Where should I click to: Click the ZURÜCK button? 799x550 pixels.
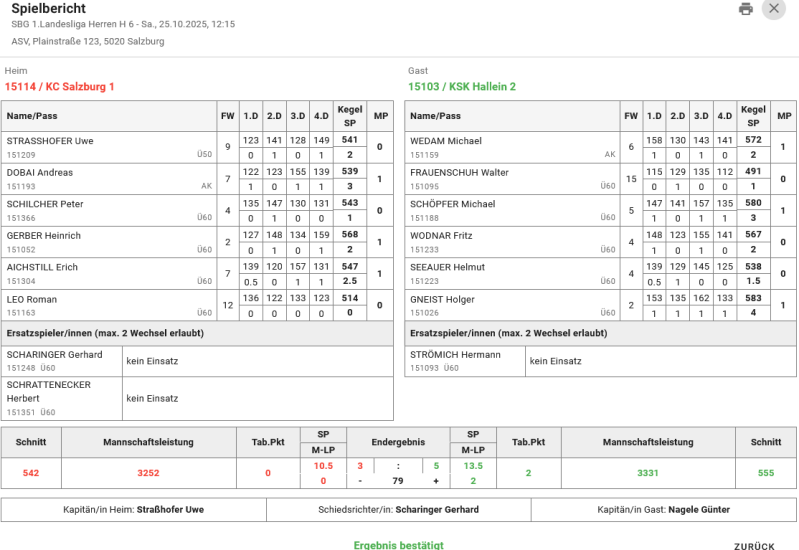[754, 546]
